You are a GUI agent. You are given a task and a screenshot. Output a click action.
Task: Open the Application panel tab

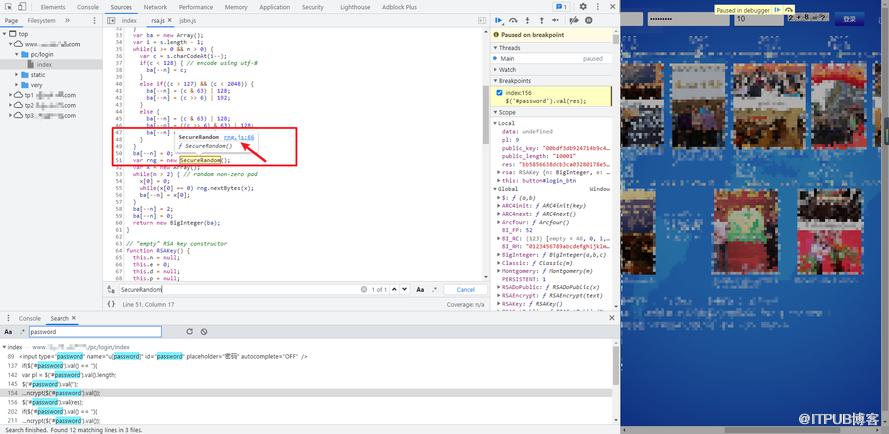(274, 7)
